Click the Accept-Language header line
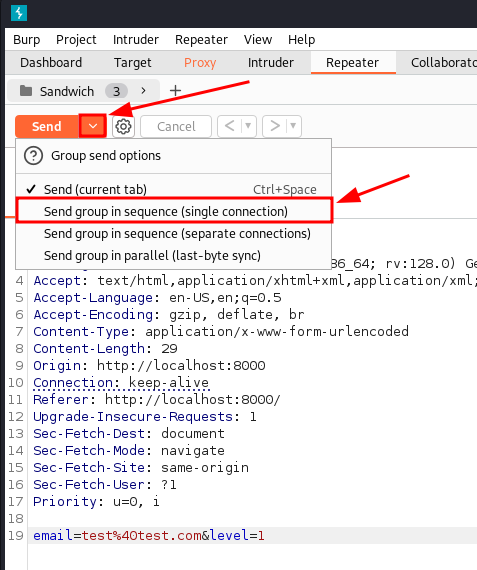The width and height of the screenshot is (477, 570). coord(157,298)
